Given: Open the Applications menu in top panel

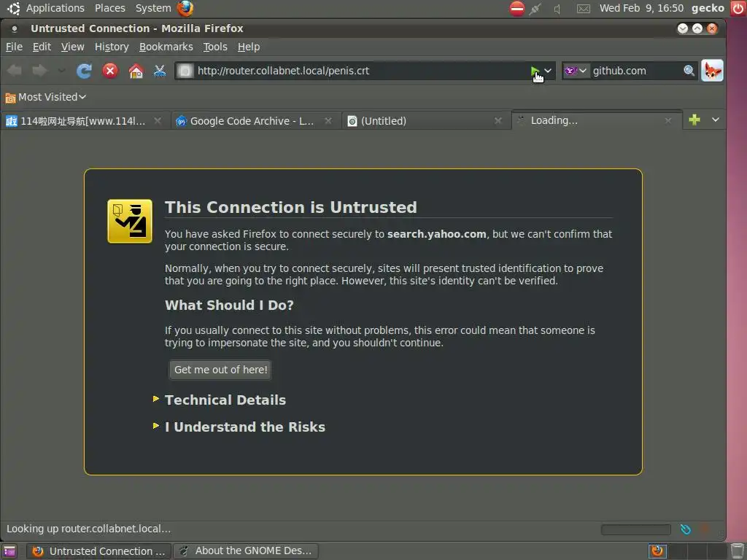Looking at the screenshot, I should click(55, 8).
